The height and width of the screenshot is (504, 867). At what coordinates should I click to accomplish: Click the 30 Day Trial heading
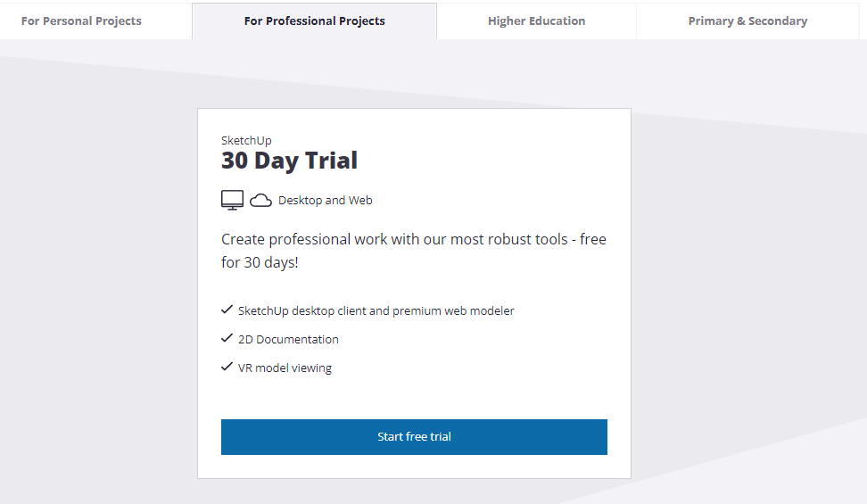289,161
